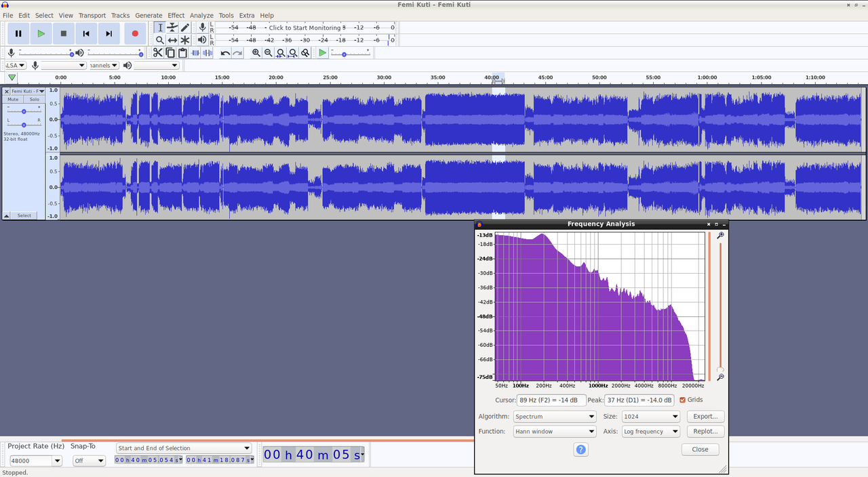Click the track Select button
868x477 pixels.
point(24,215)
